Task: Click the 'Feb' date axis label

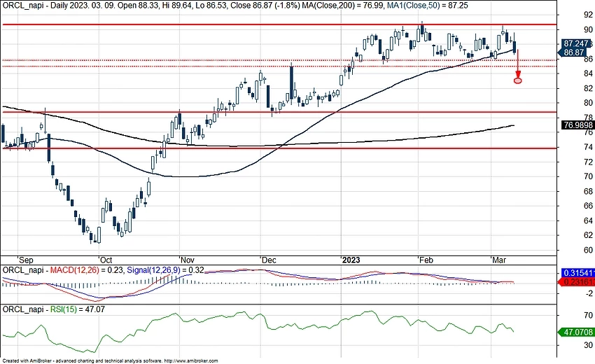Action: (x=426, y=260)
